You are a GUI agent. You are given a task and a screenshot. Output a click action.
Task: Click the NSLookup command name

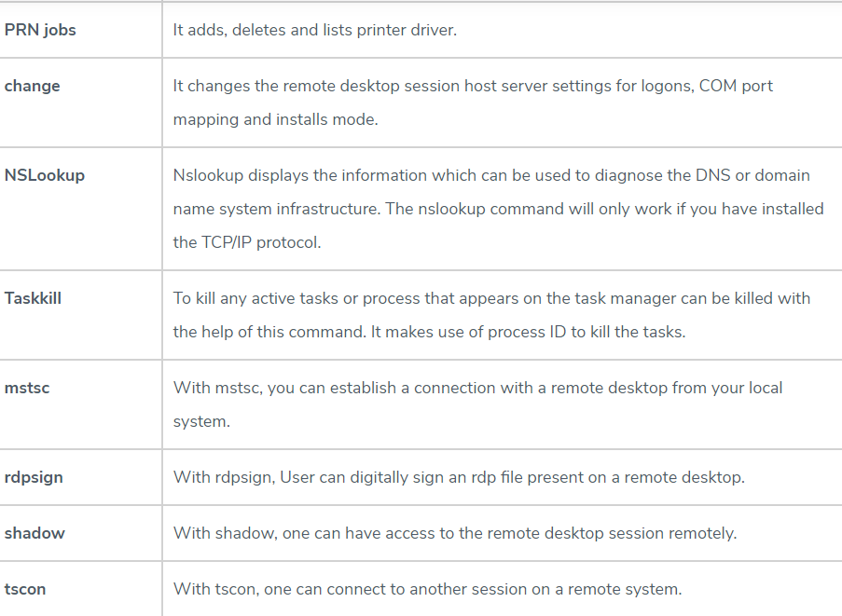pyautogui.click(x=45, y=175)
